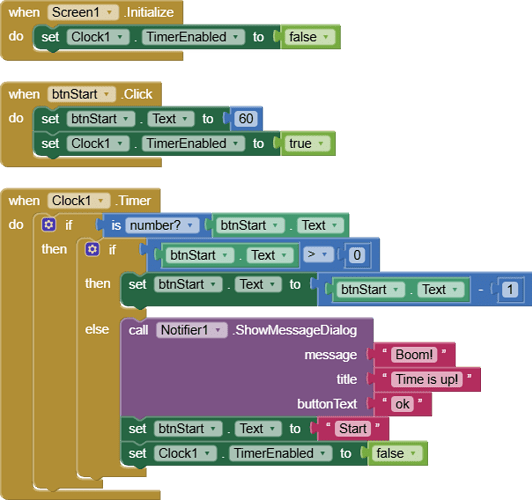Select the 'message' parameter label
The width and height of the screenshot is (532, 500).
[330, 355]
